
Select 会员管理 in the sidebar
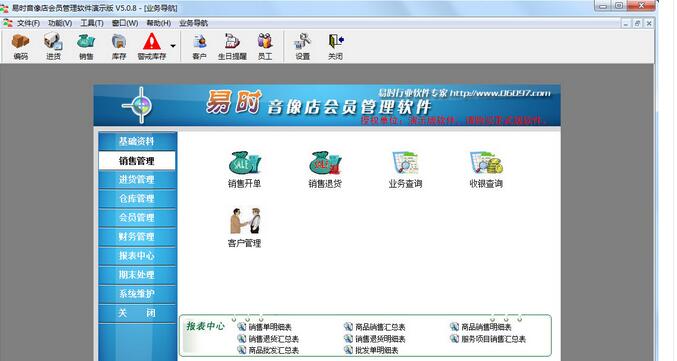[137, 218]
